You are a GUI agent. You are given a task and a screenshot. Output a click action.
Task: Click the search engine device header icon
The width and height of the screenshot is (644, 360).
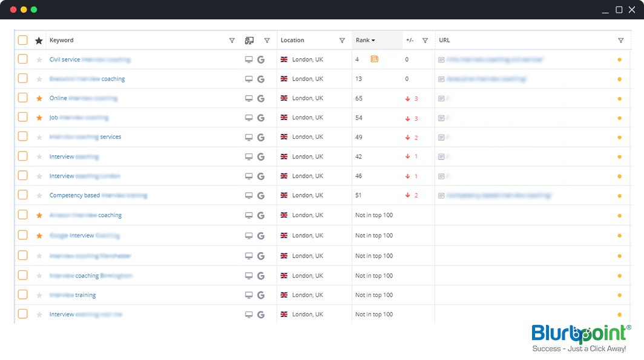click(249, 41)
